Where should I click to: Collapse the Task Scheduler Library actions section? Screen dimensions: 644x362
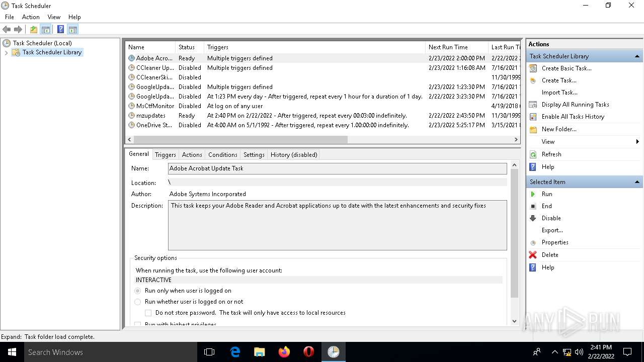tap(637, 56)
